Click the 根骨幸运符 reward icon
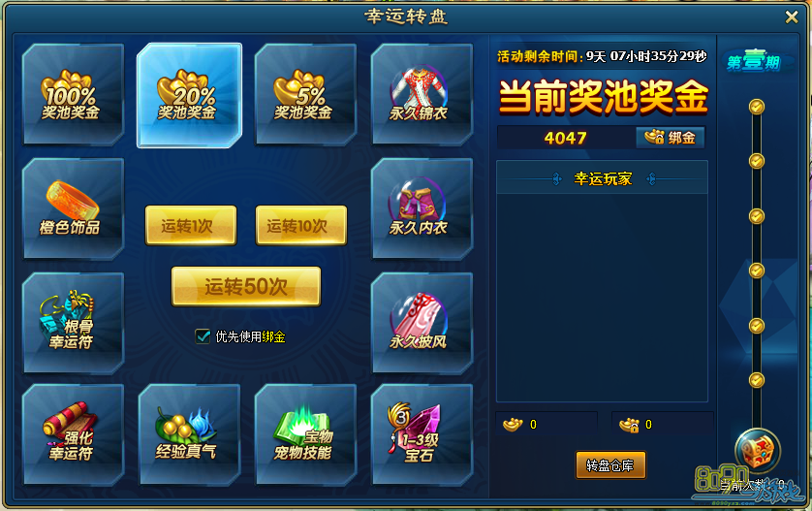812x511 pixels. [73, 322]
